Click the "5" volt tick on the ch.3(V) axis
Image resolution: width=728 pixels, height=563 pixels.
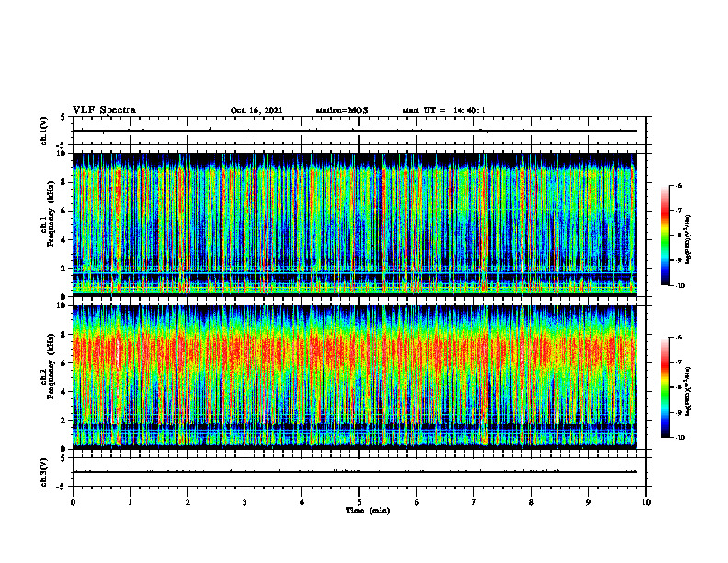coord(63,458)
